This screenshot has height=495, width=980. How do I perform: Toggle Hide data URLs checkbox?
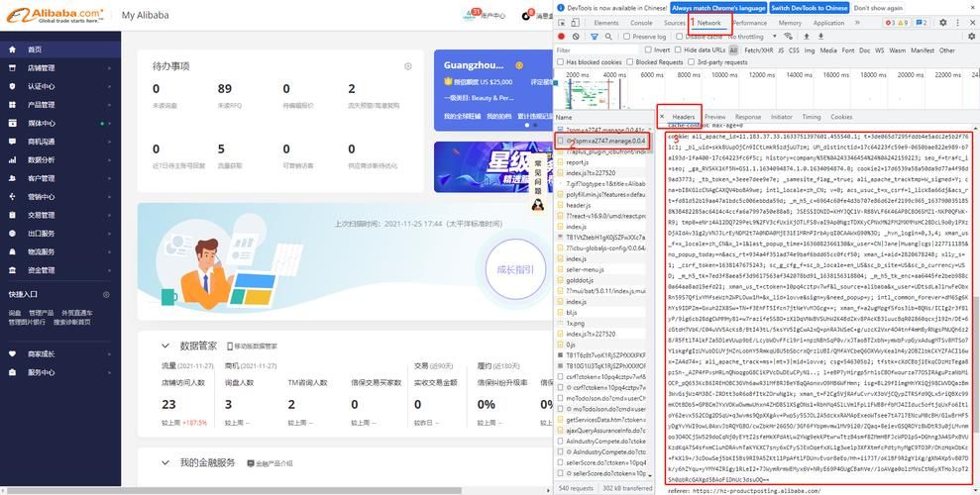pos(678,49)
